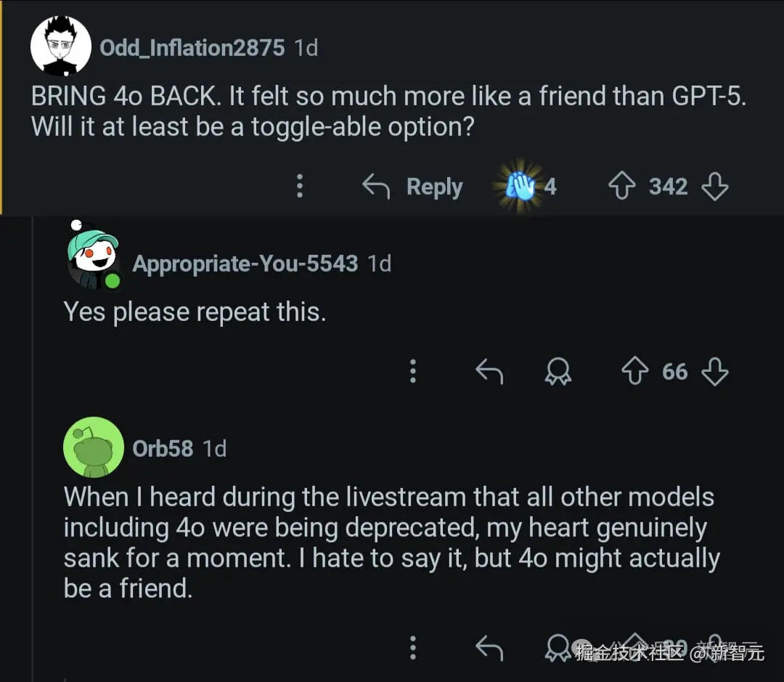The width and height of the screenshot is (784, 682).
Task: Open Odd_Inflation2875's profile avatar
Action: tap(61, 46)
